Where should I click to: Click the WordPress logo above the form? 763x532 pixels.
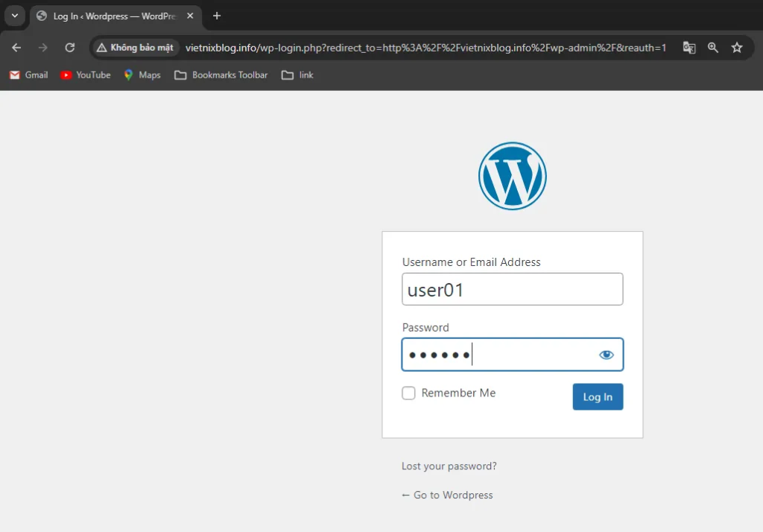click(x=512, y=176)
